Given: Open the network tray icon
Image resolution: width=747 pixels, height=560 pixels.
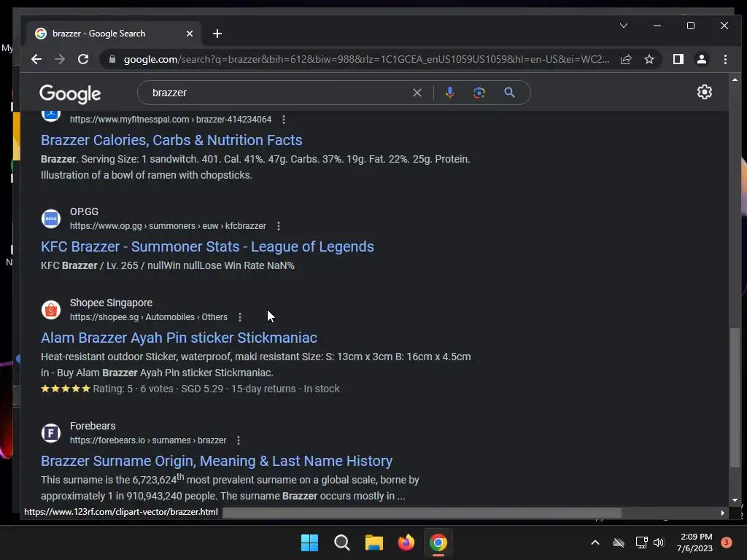Looking at the screenshot, I should click(x=641, y=542).
